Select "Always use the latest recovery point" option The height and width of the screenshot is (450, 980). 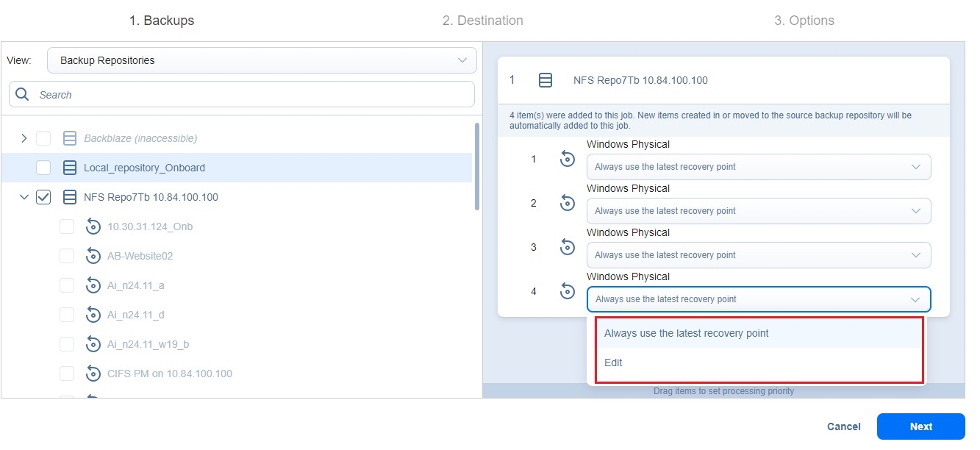[686, 333]
